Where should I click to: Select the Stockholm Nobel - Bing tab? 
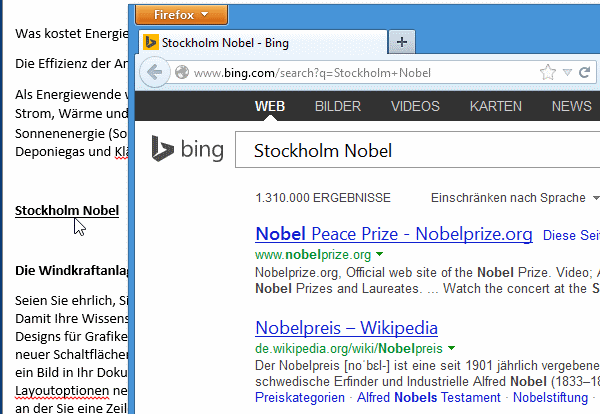(x=263, y=42)
